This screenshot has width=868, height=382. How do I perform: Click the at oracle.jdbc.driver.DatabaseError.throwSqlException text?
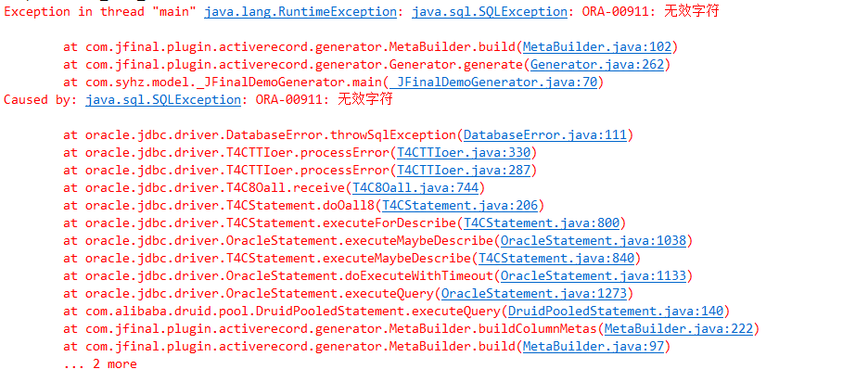click(x=260, y=135)
